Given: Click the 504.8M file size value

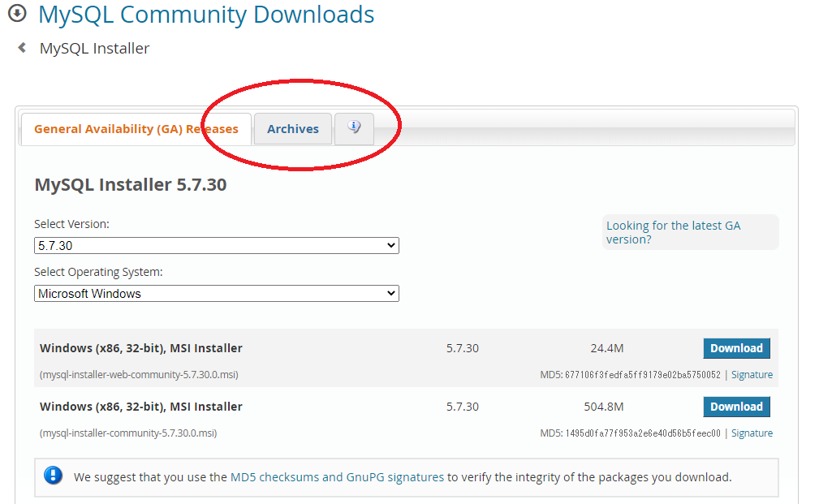Looking at the screenshot, I should point(604,407).
